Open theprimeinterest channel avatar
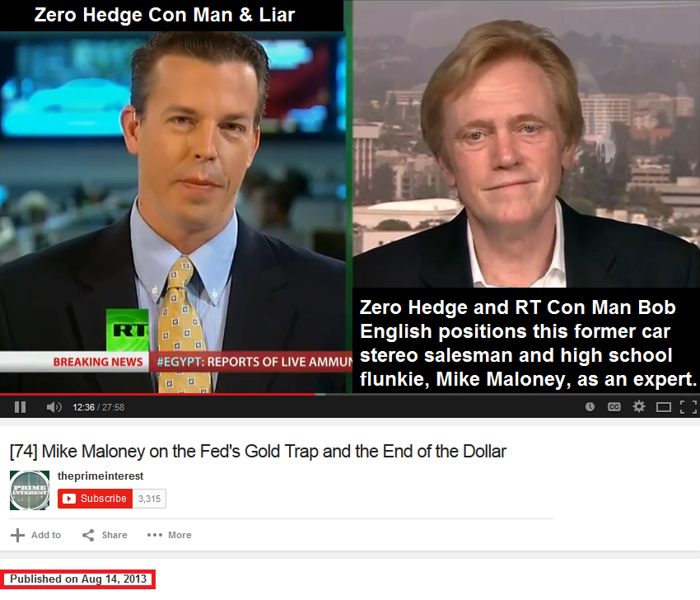 click(x=30, y=490)
